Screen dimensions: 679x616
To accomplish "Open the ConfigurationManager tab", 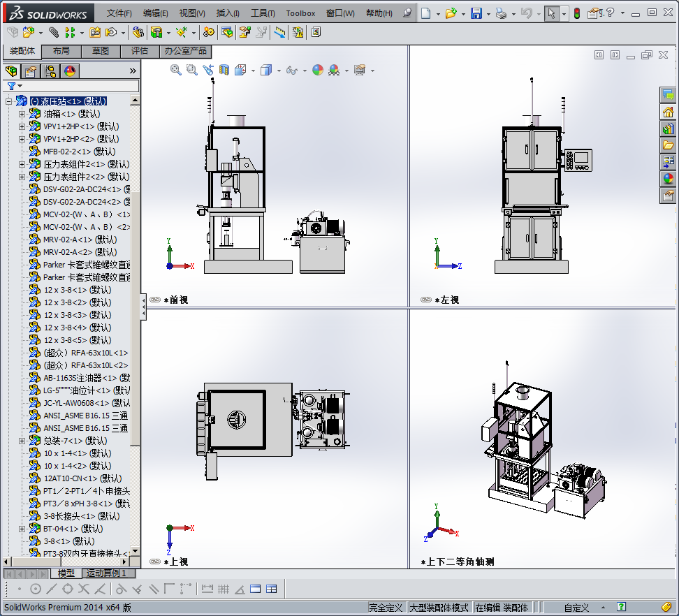I will pos(50,71).
